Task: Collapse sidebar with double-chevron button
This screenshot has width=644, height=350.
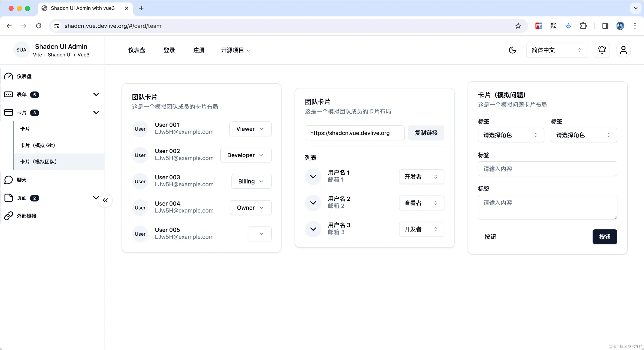Action: [105, 200]
